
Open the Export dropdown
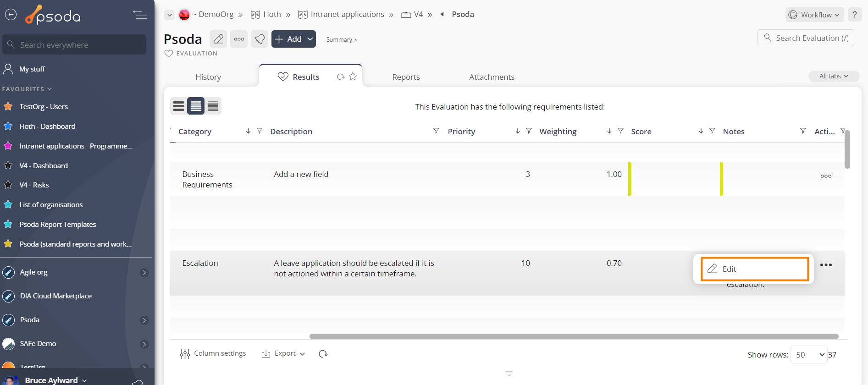283,353
